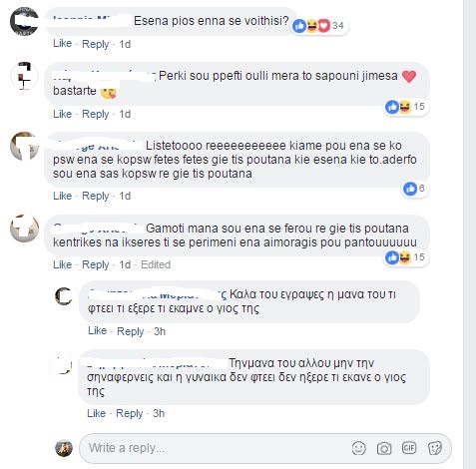View the likes on 'Listetoooo' comment
The width and height of the screenshot is (476, 469).
click(414, 189)
